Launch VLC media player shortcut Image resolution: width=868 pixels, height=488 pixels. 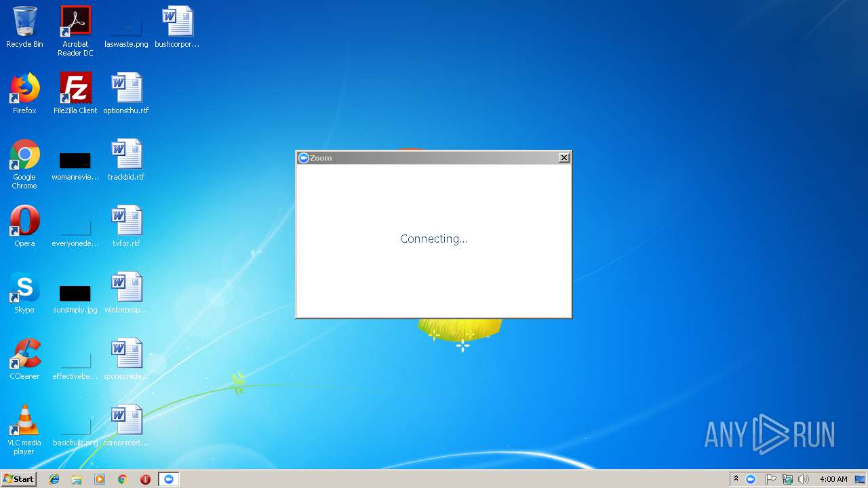click(x=24, y=430)
